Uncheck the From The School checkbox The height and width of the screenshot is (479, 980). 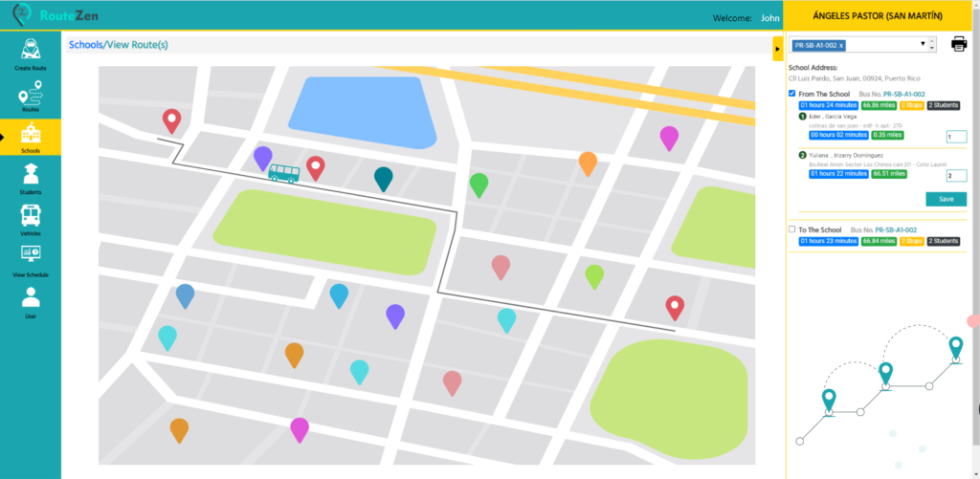[791, 94]
